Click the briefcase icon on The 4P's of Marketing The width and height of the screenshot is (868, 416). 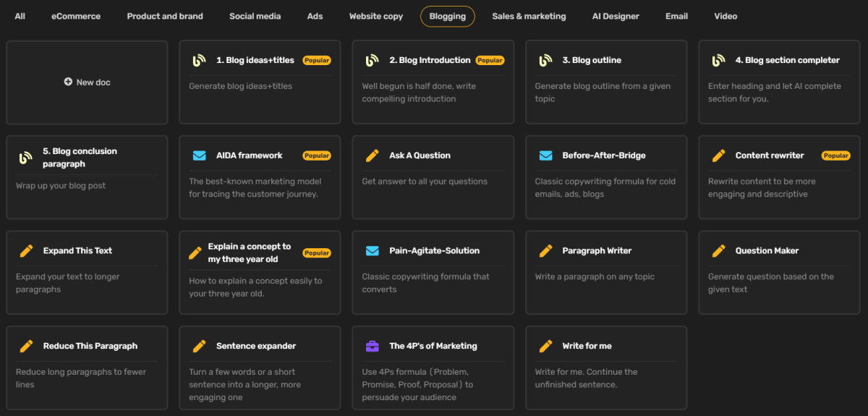[x=373, y=347]
